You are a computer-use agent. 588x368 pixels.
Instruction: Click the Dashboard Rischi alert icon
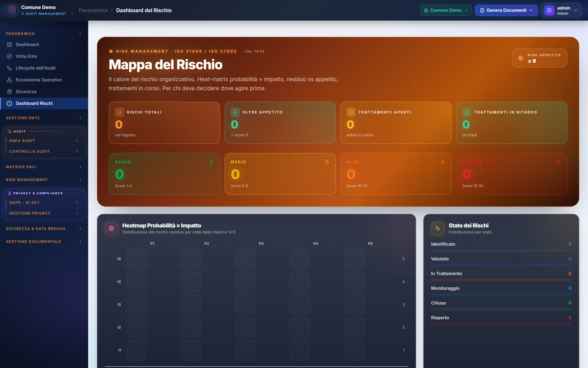pos(9,103)
